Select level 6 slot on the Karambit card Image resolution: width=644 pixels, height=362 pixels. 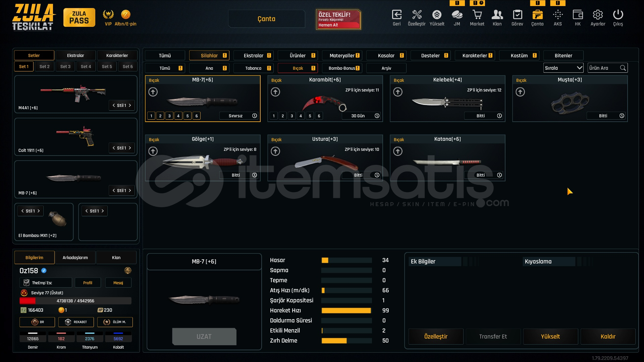point(319,116)
